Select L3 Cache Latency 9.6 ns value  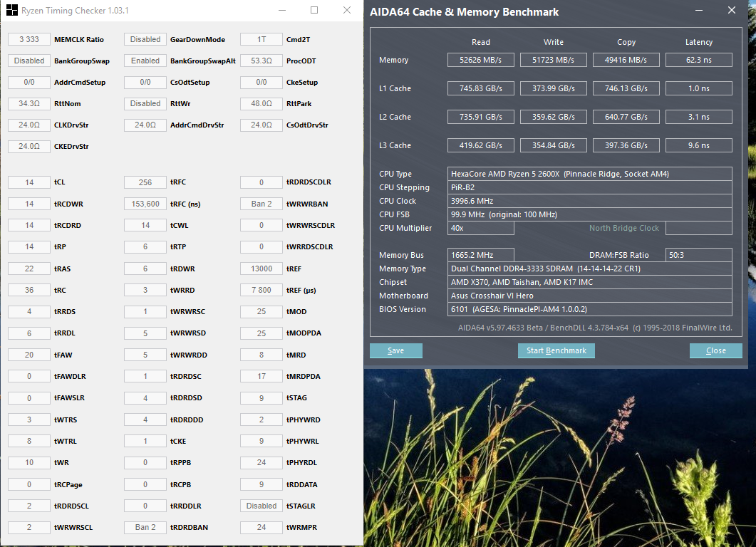[x=698, y=145]
